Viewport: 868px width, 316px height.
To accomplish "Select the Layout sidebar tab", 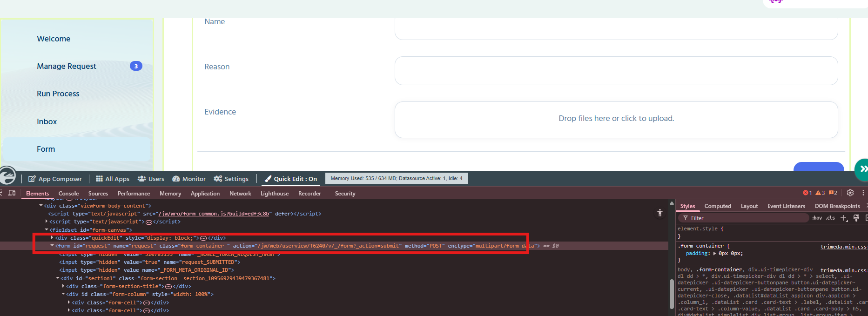I will point(749,206).
